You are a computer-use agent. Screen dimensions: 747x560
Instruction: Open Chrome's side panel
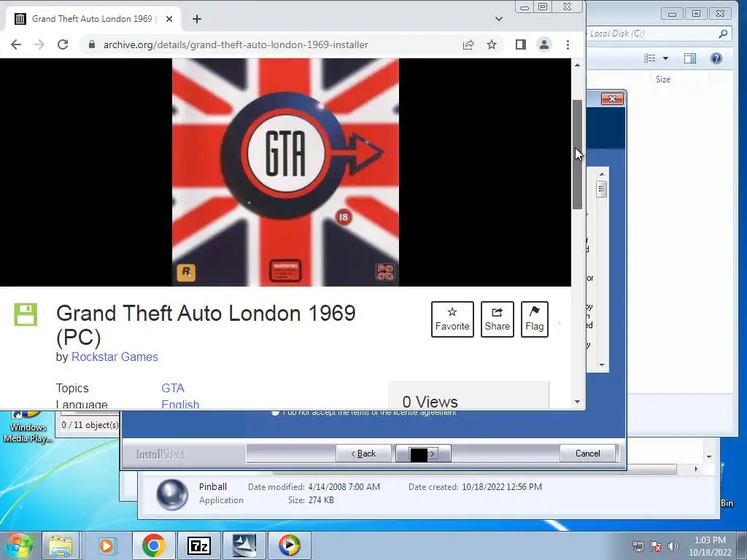[x=521, y=44]
